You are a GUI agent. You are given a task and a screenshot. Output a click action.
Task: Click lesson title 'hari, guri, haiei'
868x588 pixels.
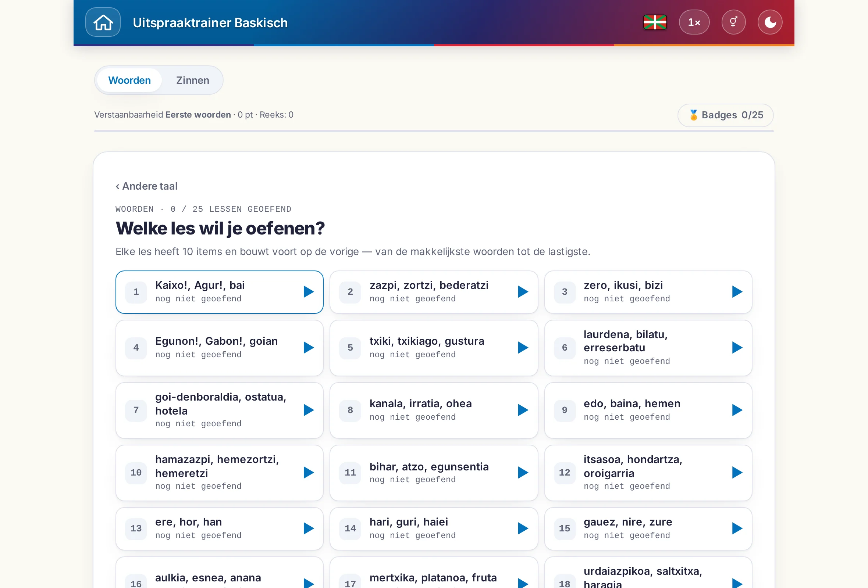409,522
